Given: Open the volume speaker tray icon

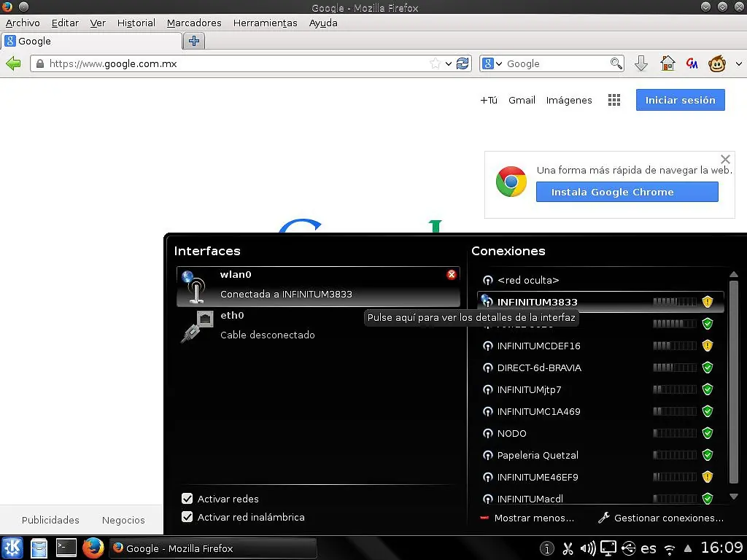Looking at the screenshot, I should click(x=588, y=549).
